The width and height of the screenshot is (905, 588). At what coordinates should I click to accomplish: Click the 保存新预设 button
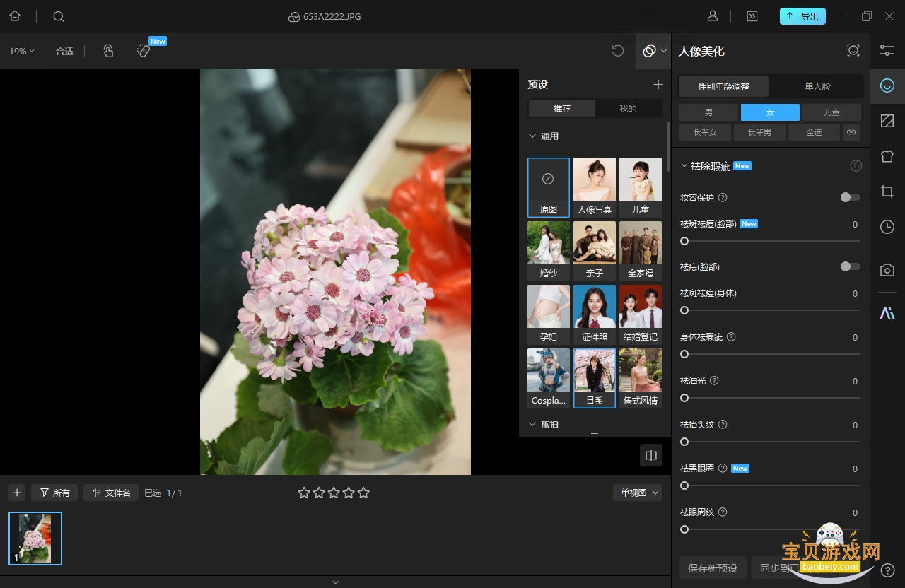713,568
